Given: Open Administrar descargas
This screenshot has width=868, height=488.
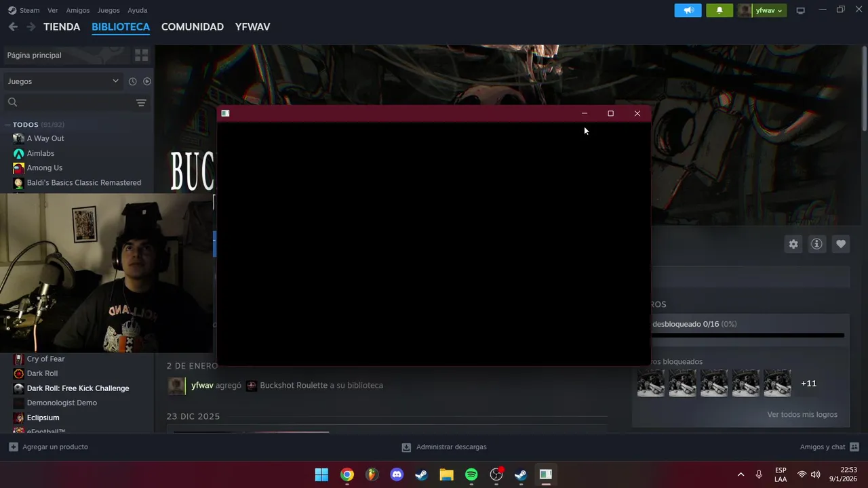Looking at the screenshot, I should tap(444, 447).
